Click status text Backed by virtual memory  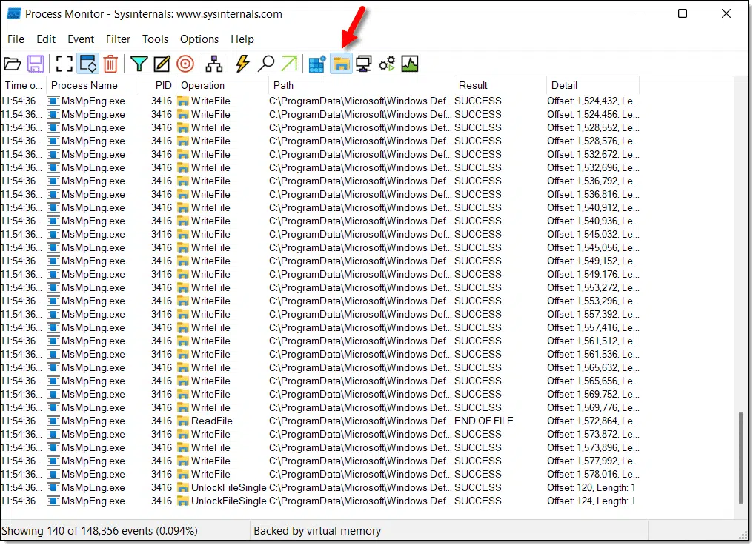click(317, 531)
